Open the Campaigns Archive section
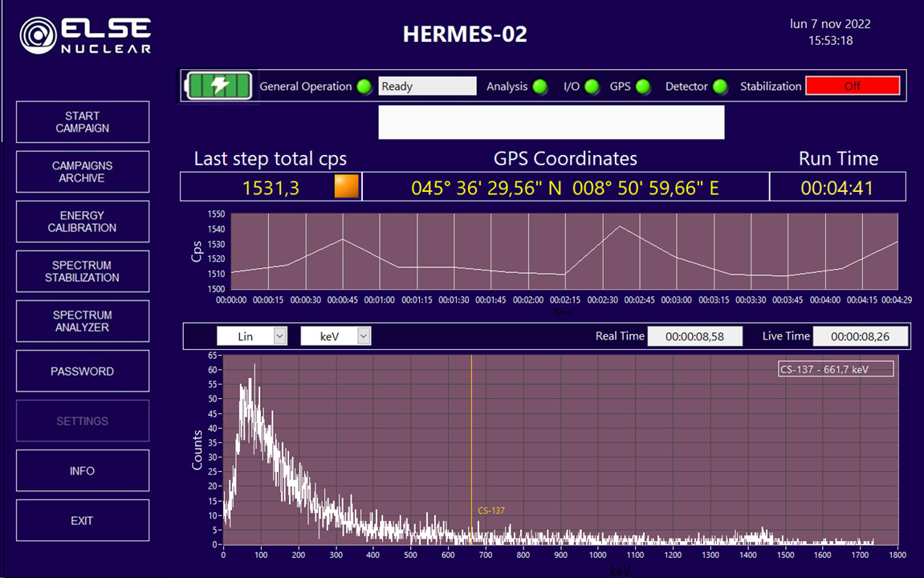Viewport: 924px width, 578px height. (x=83, y=172)
